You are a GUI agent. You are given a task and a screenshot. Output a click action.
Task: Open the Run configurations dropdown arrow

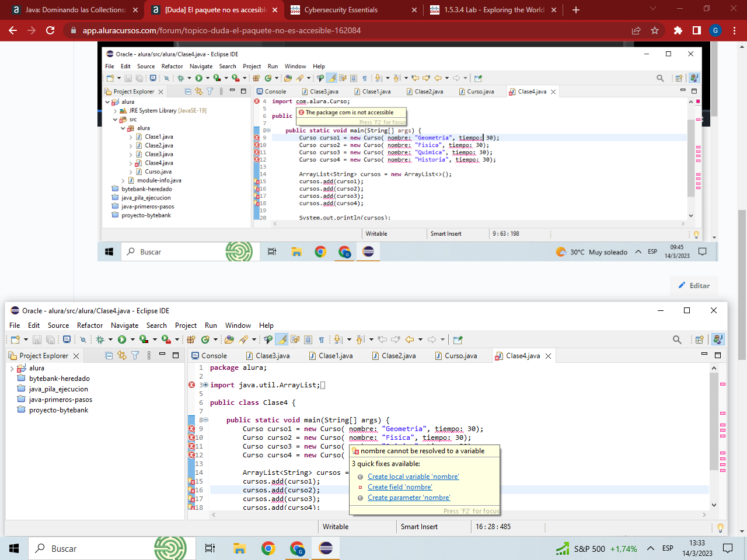pos(132,339)
